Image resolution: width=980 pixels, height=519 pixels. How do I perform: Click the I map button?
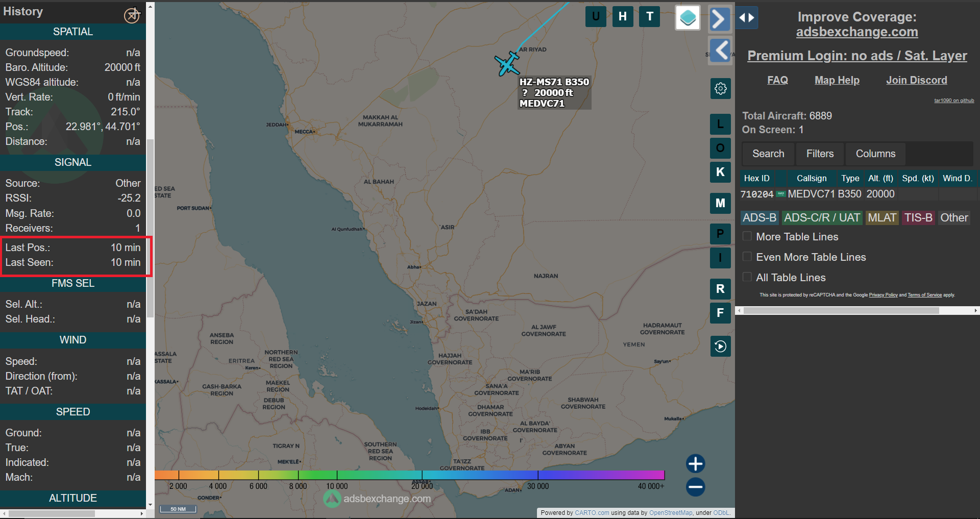[x=721, y=258]
